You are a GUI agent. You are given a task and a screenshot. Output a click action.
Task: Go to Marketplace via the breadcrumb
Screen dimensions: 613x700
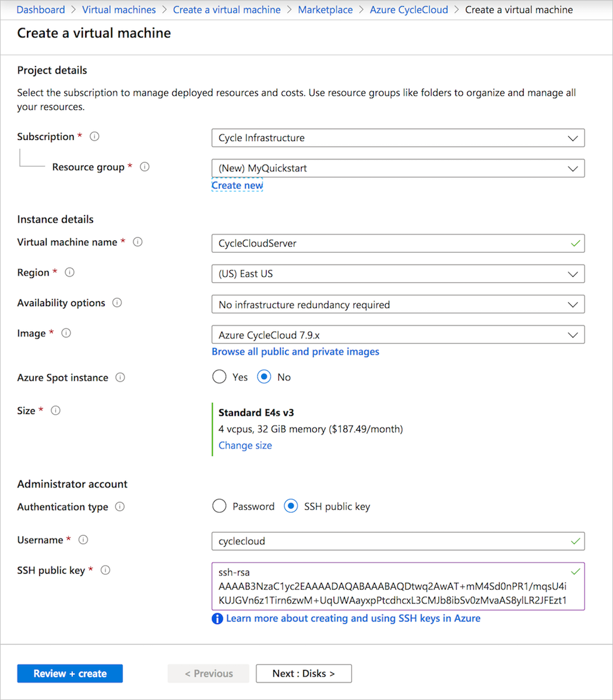point(325,10)
